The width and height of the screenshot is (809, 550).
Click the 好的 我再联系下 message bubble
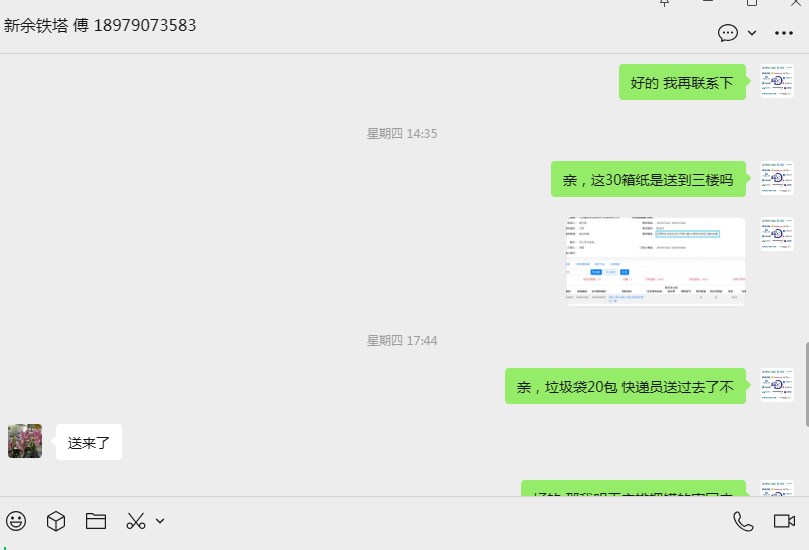(682, 82)
